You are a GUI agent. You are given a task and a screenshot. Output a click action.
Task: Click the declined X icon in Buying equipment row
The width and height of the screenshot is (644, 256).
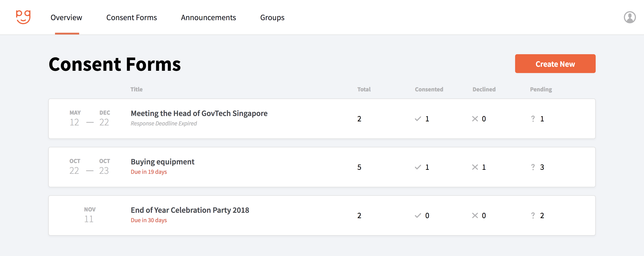tap(475, 167)
